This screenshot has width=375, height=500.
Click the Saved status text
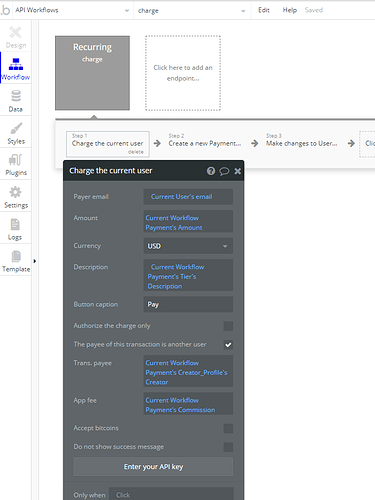(314, 10)
